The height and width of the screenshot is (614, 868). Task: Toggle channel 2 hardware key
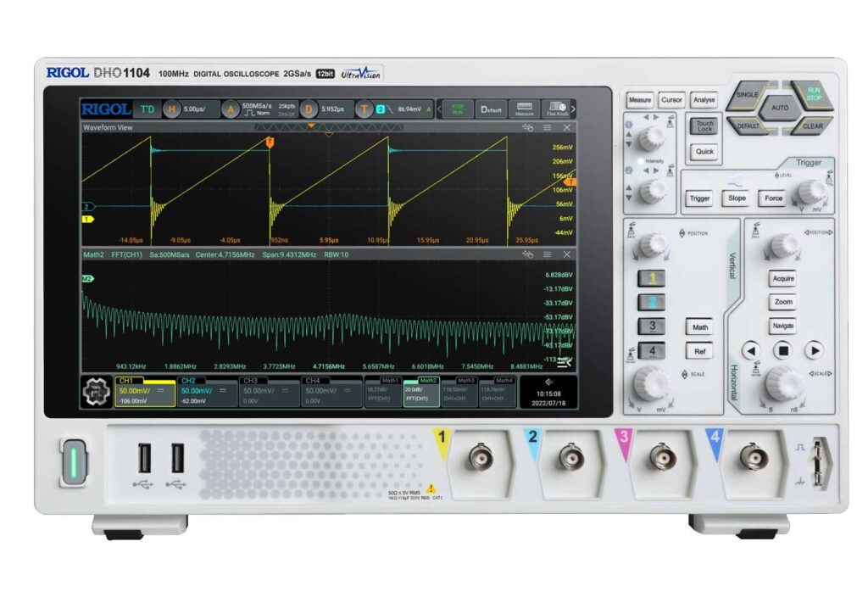pos(652,302)
